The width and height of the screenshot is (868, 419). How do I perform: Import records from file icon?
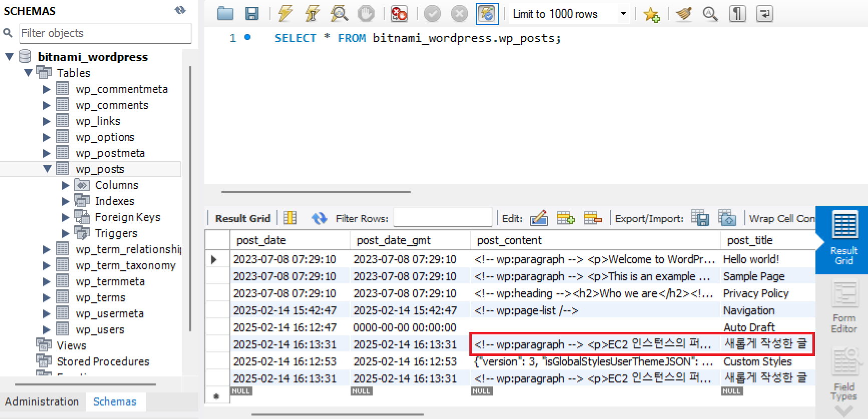coord(727,218)
